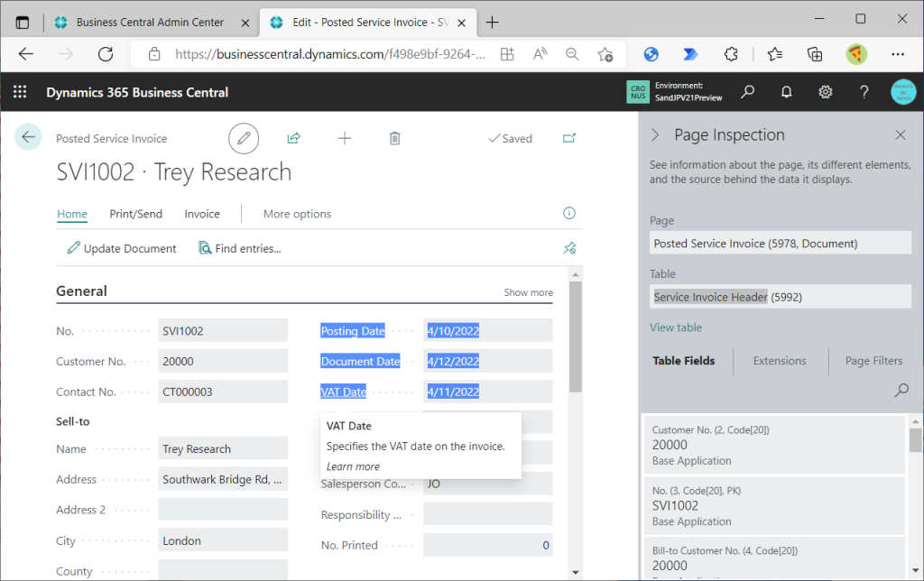Click the Dynamics 365 Business Central title
The width and height of the screenshot is (924, 581).
[137, 92]
